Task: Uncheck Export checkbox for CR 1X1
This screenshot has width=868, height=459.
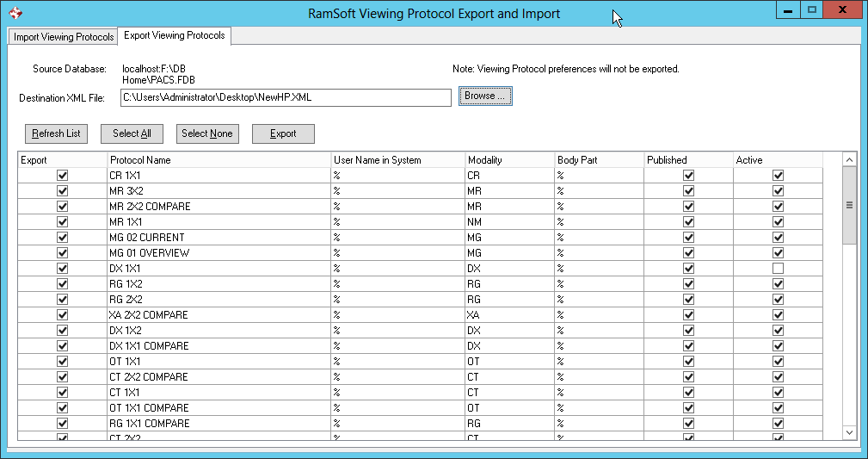Action: [x=62, y=176]
